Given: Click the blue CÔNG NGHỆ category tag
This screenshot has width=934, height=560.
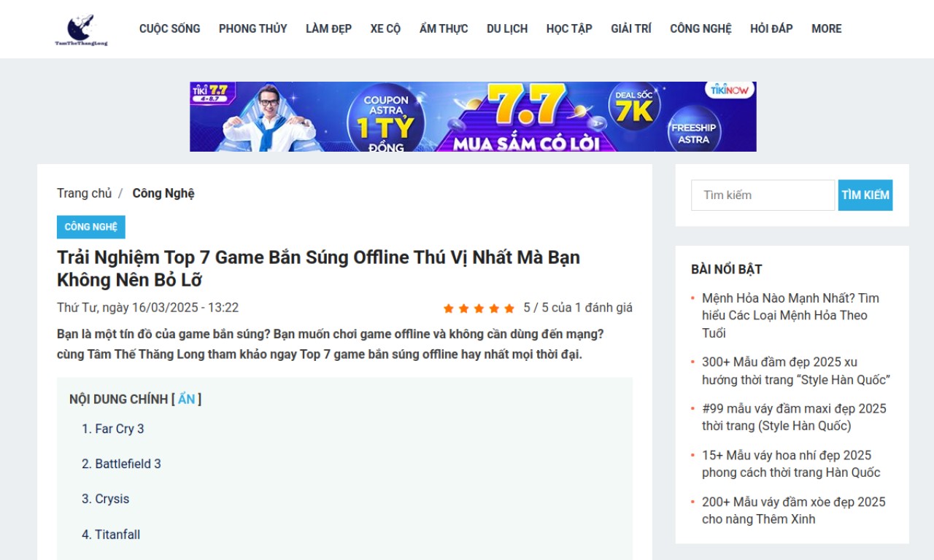Looking at the screenshot, I should click(91, 227).
